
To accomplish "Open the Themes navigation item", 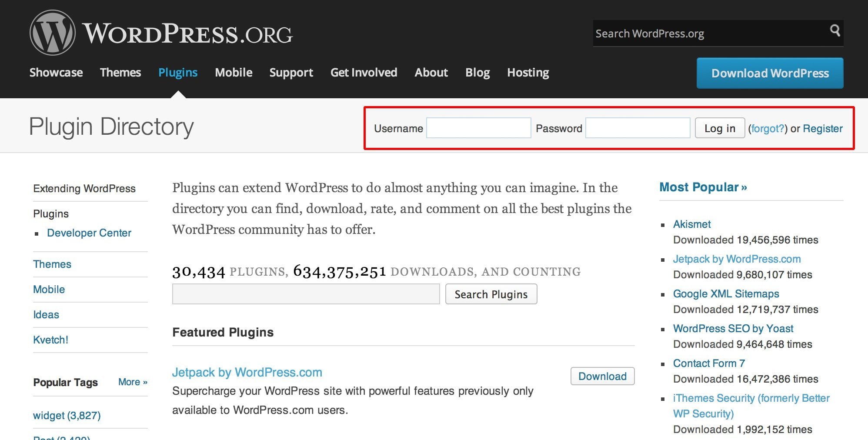I will (120, 72).
